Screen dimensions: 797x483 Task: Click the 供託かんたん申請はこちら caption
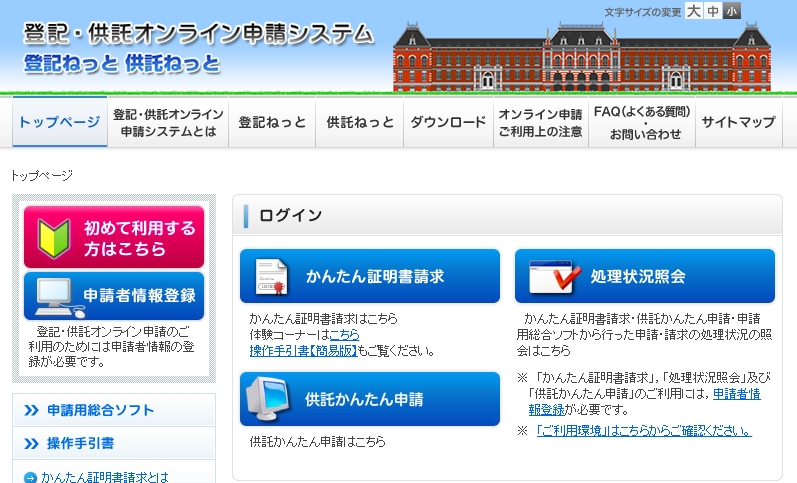pos(317,441)
